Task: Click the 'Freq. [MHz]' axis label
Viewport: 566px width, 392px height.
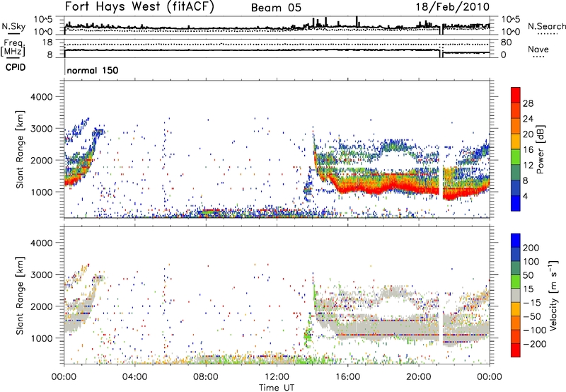Action: coord(13,48)
